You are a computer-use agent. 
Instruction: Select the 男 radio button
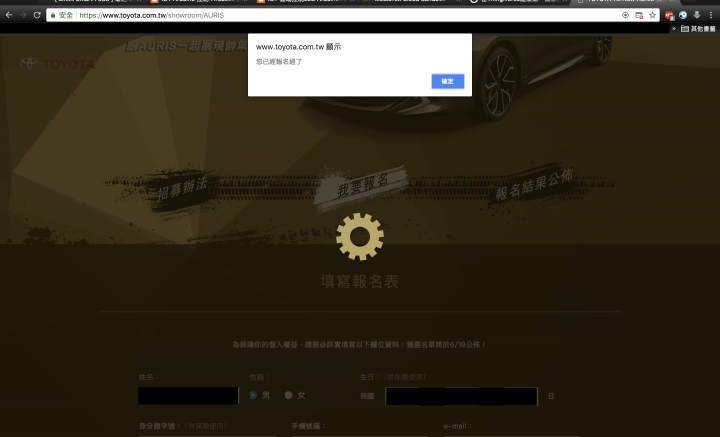pos(253,395)
